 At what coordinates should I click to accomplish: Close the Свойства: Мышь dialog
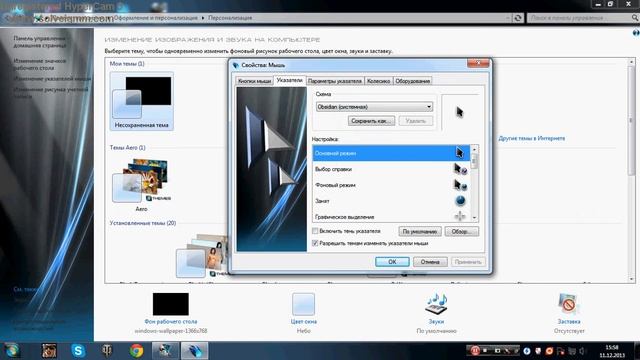point(478,63)
